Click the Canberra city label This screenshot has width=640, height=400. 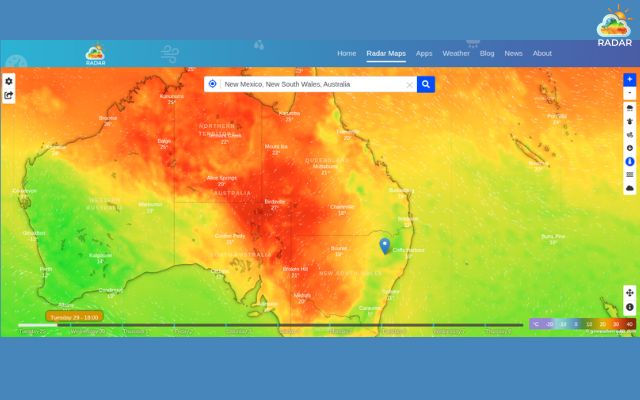(x=370, y=308)
